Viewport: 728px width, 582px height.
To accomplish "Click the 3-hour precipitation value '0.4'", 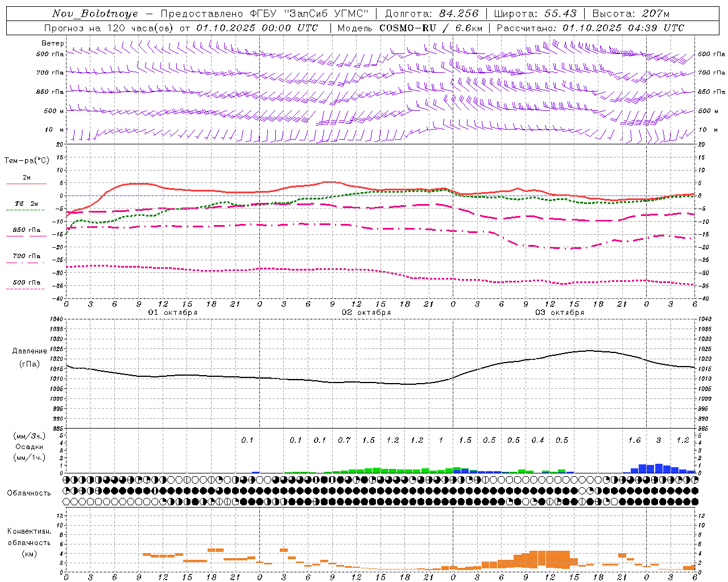I will click(537, 440).
